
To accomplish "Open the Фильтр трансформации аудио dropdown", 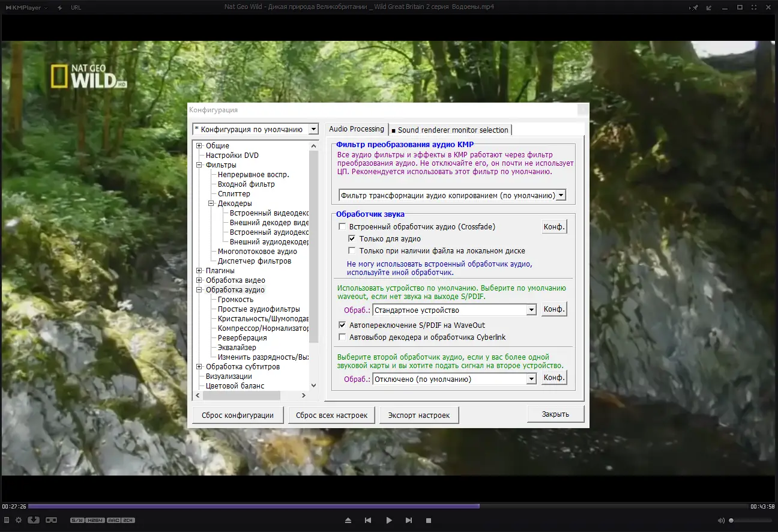I will [x=561, y=195].
